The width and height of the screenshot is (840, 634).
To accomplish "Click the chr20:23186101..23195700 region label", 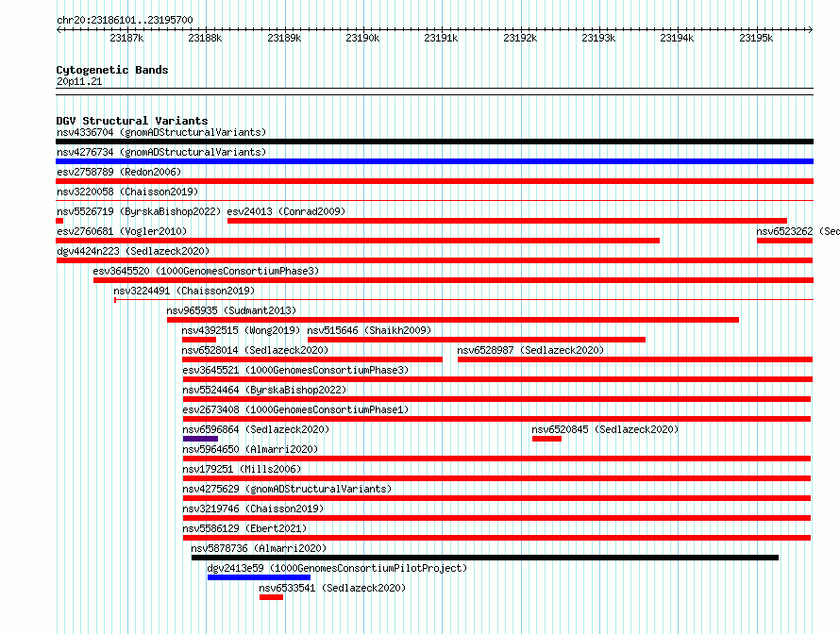I will tap(125, 20).
